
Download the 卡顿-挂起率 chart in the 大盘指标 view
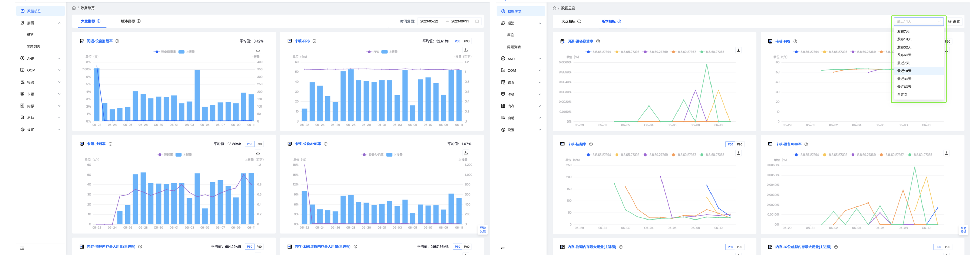pos(258,153)
